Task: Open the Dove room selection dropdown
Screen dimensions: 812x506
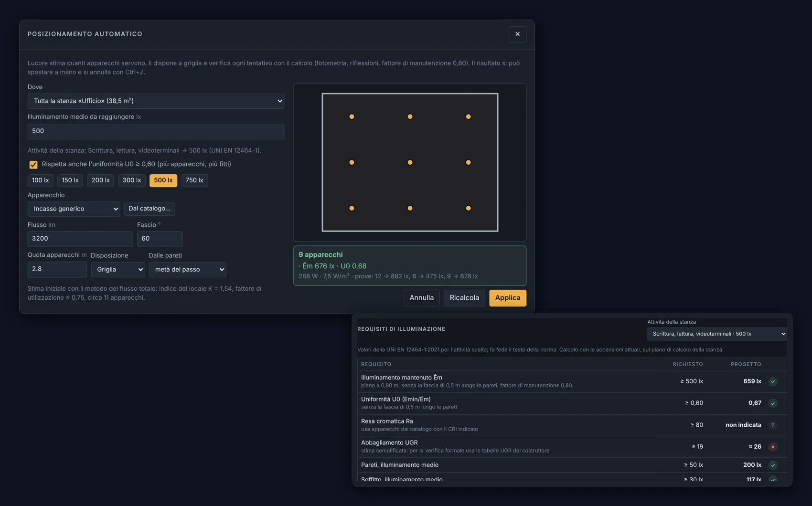Action: (156, 101)
